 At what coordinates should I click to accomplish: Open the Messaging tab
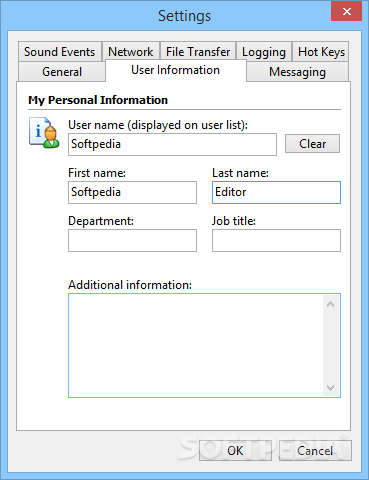[x=297, y=72]
